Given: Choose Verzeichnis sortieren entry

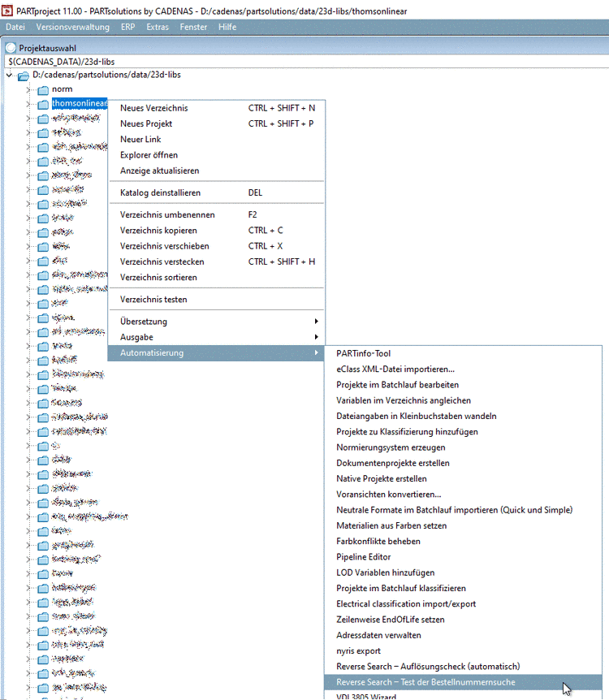Looking at the screenshot, I should tap(217, 277).
